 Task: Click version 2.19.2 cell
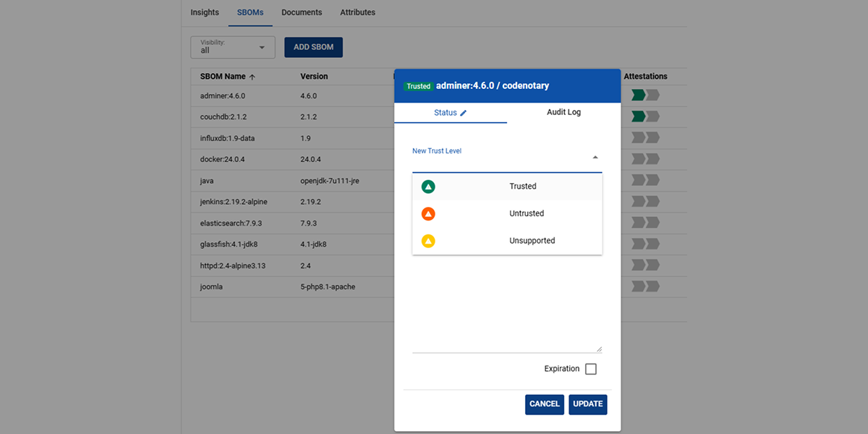pyautogui.click(x=310, y=202)
